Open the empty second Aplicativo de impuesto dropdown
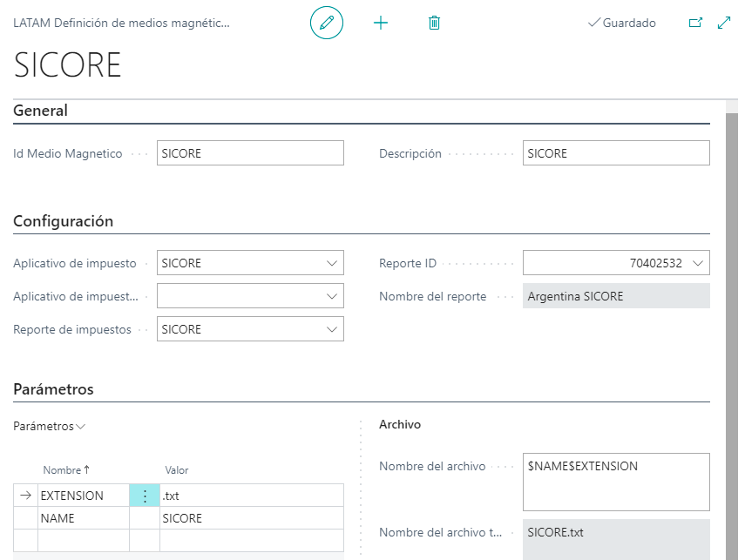The height and width of the screenshot is (560, 745). pyautogui.click(x=332, y=296)
